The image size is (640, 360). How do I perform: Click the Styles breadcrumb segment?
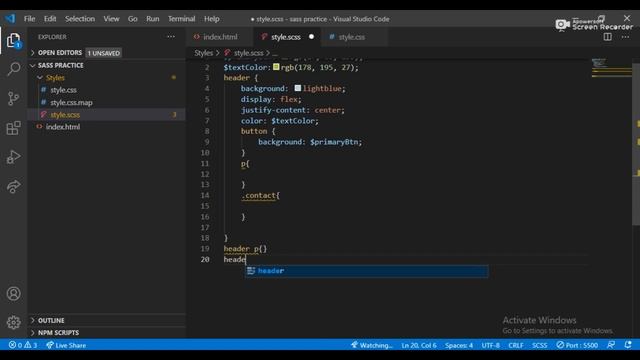[203, 53]
